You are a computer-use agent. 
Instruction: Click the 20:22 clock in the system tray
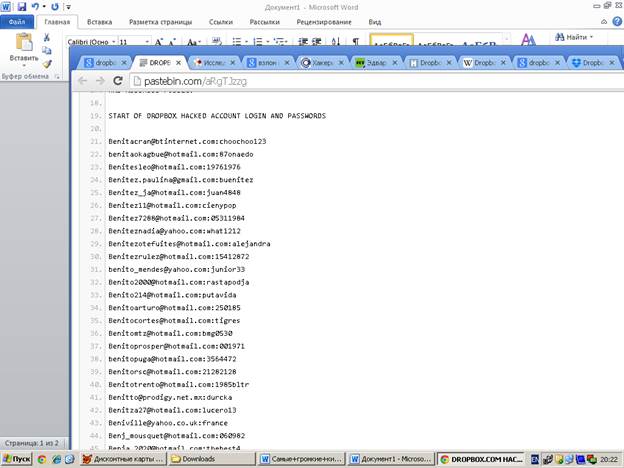(609, 460)
